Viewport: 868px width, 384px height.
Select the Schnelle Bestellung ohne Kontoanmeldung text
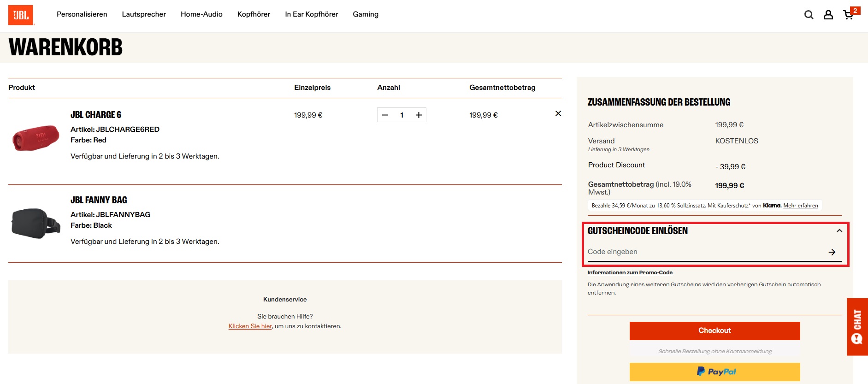click(714, 351)
